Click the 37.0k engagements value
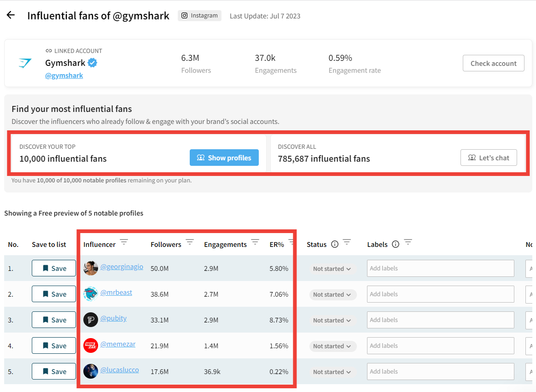 265,58
